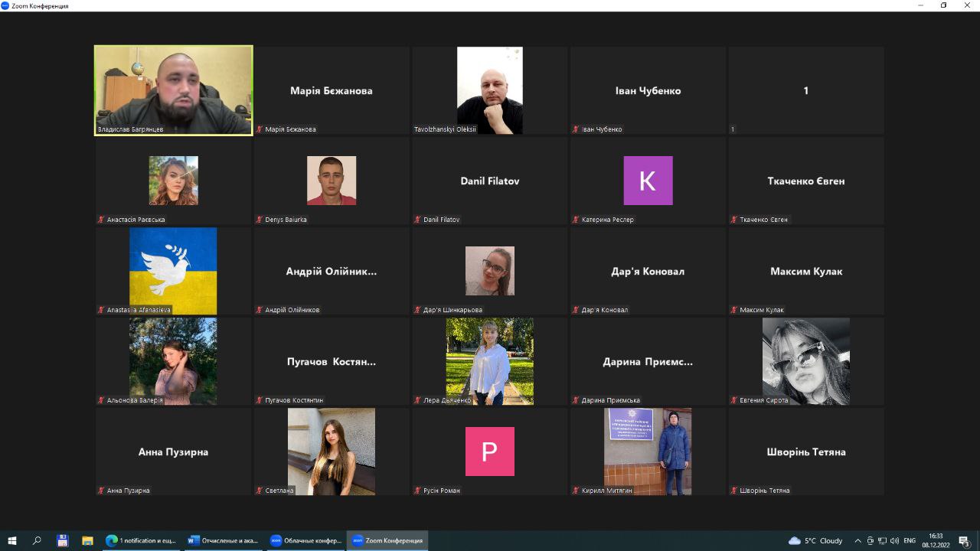Image resolution: width=980 pixels, height=551 pixels.
Task: Open File Explorer from the taskbar
Action: coord(87,540)
